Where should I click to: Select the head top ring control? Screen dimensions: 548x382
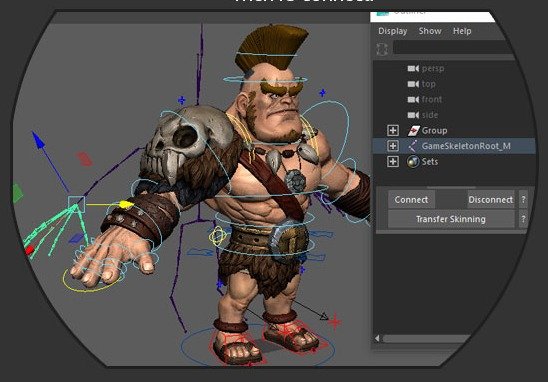[x=267, y=54]
